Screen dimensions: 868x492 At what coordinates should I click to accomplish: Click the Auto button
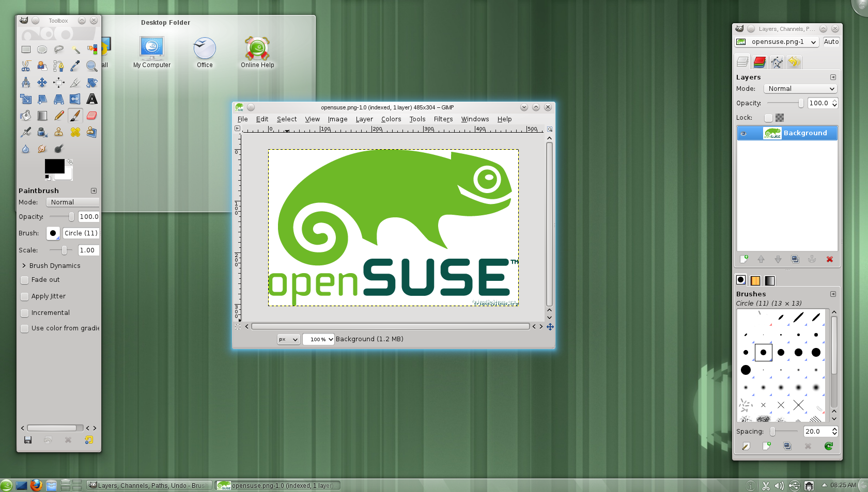point(831,42)
